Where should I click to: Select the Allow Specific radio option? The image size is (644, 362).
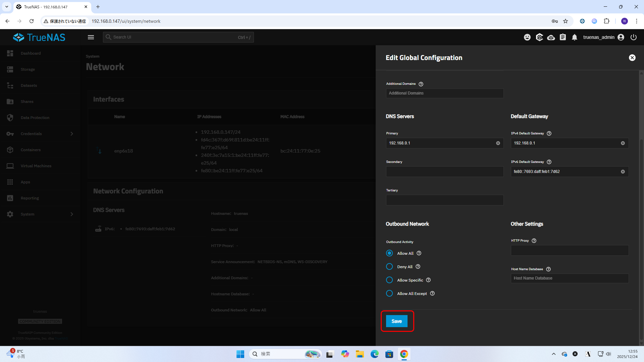389,280
